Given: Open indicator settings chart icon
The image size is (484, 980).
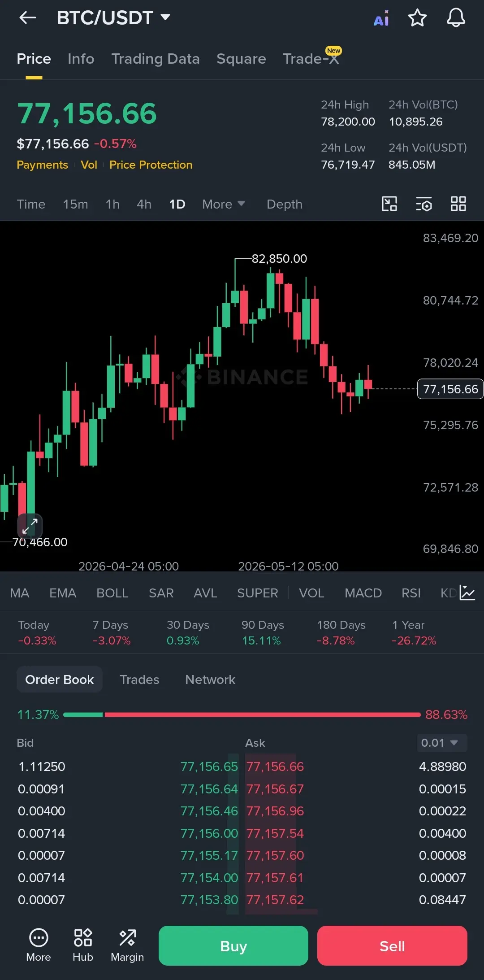Looking at the screenshot, I should click(x=467, y=593).
